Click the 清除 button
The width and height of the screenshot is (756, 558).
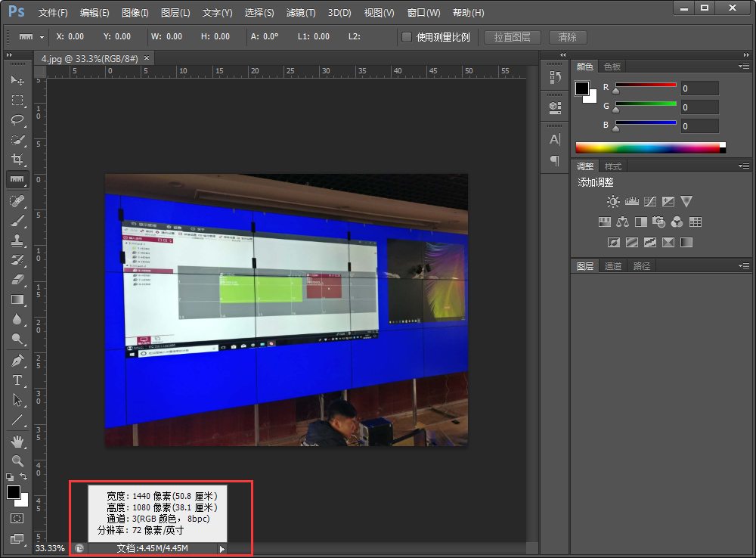pyautogui.click(x=568, y=37)
